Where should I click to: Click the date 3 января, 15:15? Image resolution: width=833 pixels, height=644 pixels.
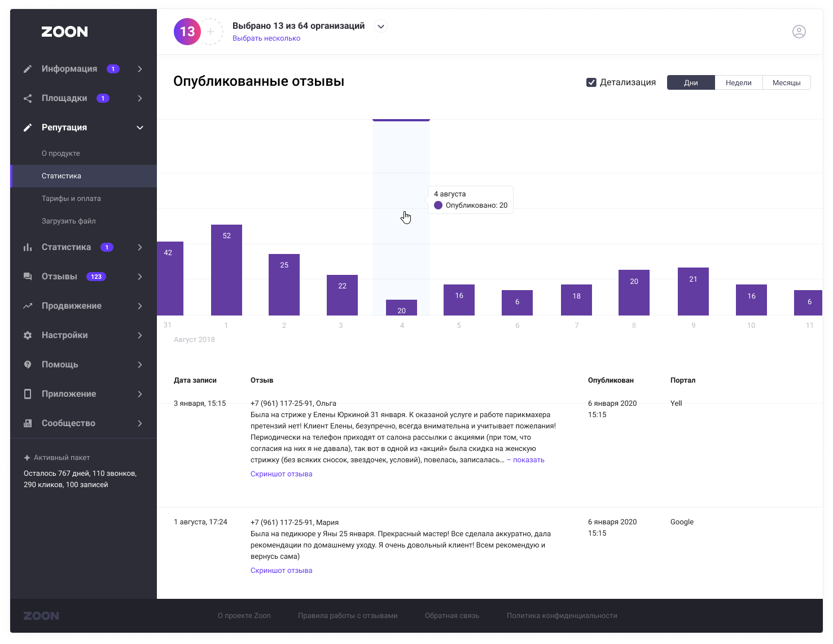pyautogui.click(x=200, y=404)
